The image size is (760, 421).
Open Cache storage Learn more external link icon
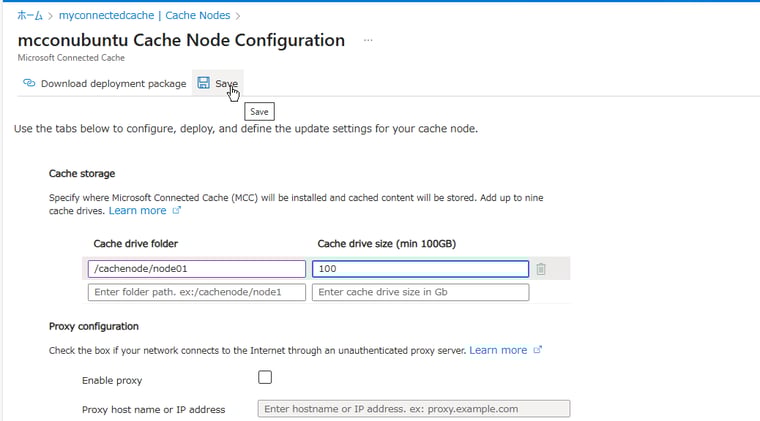[x=177, y=210]
